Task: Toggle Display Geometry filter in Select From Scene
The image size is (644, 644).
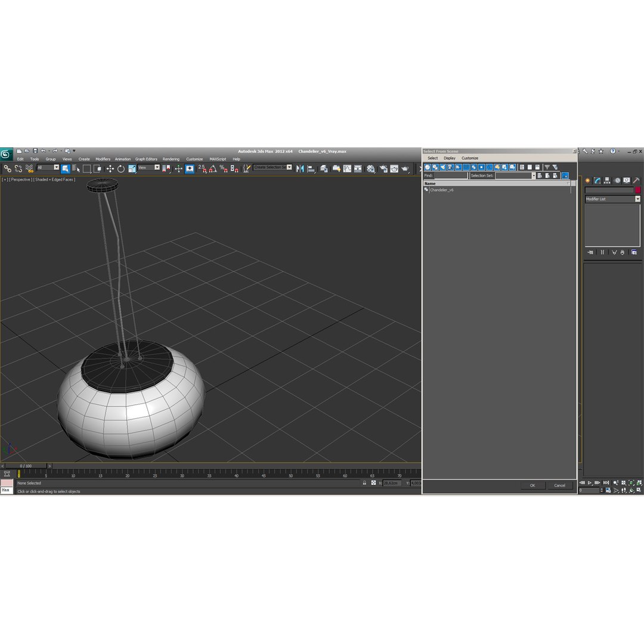Action: click(x=428, y=167)
